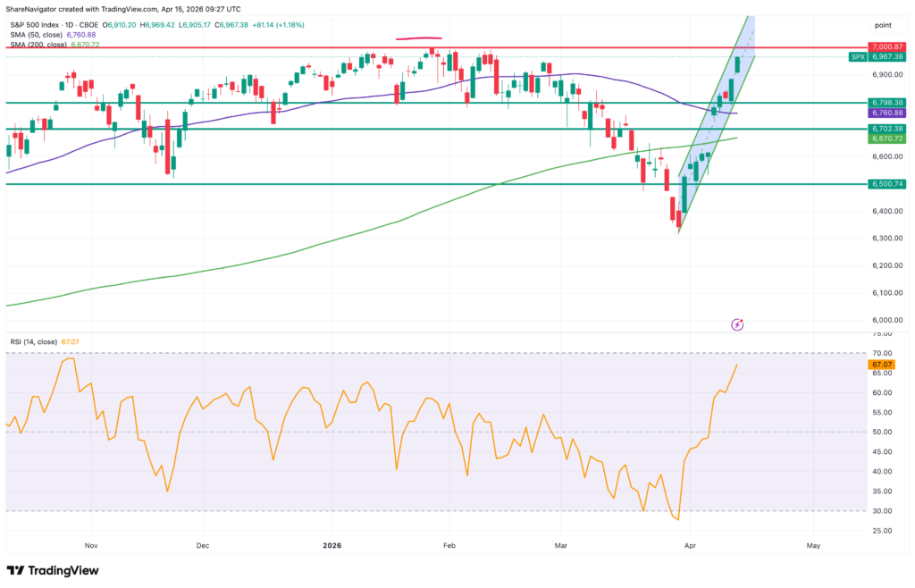Click the 2026 label on the time axis
The width and height of the screenshot is (915, 588).
(x=332, y=544)
